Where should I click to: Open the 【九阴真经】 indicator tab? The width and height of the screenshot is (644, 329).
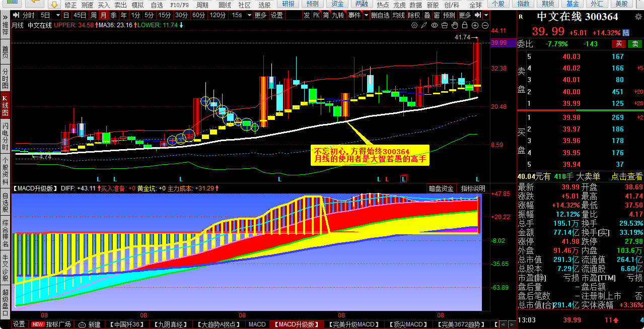click(x=170, y=324)
